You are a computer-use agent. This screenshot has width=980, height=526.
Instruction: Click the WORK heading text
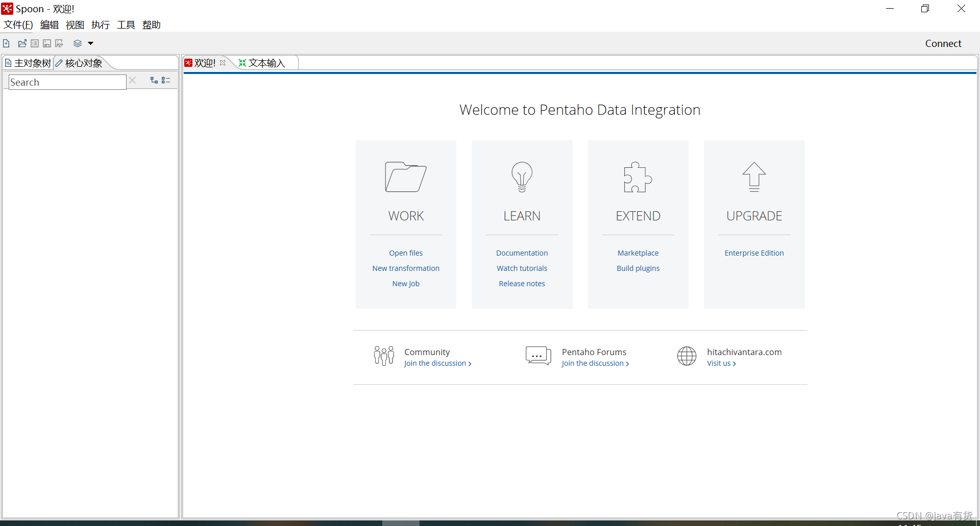[x=406, y=216]
